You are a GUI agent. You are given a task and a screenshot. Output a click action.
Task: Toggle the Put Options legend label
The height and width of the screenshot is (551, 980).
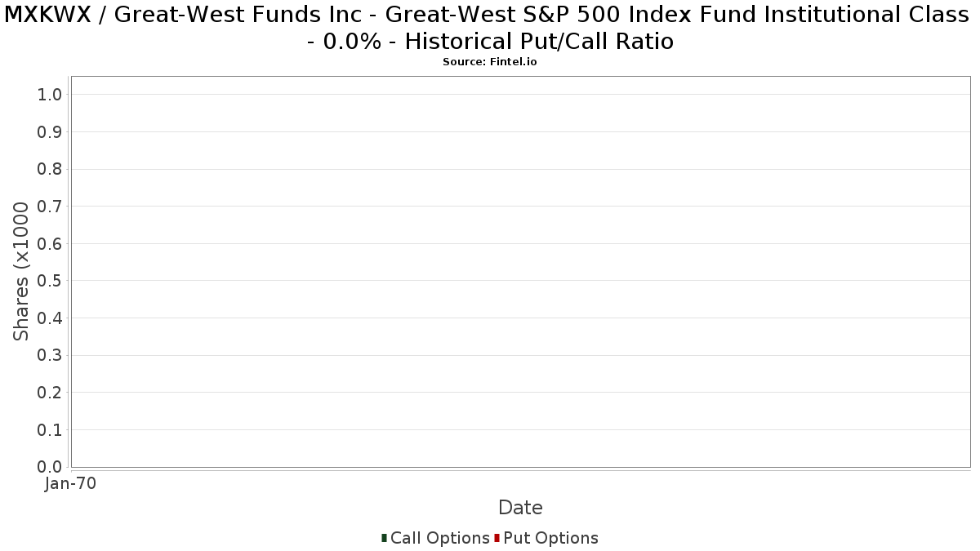[x=550, y=538]
